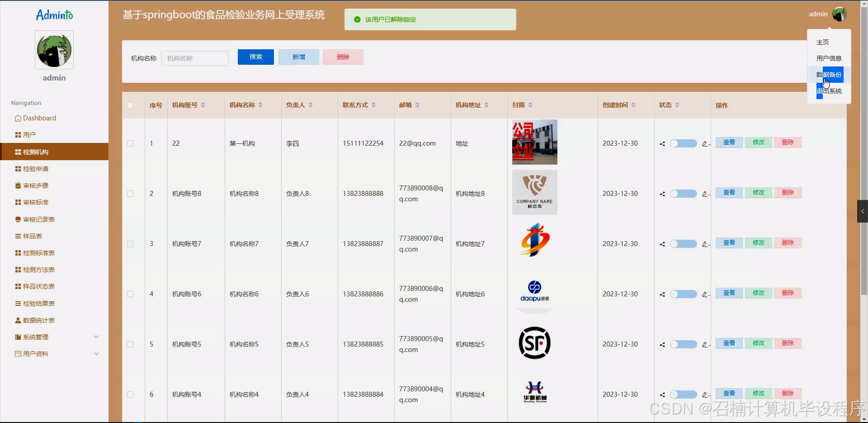Click the 检验申请 sidebar icon
Screen dimensions: 868x423
[x=18, y=169]
